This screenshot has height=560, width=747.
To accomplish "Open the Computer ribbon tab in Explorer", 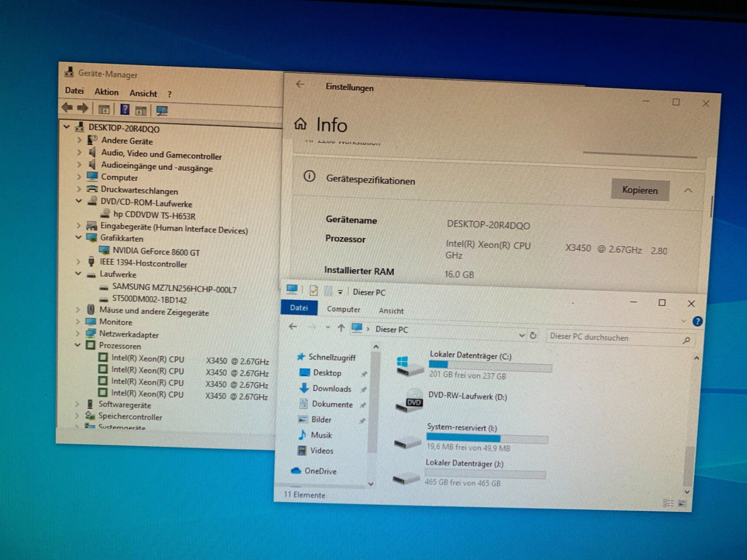I will 344,309.
